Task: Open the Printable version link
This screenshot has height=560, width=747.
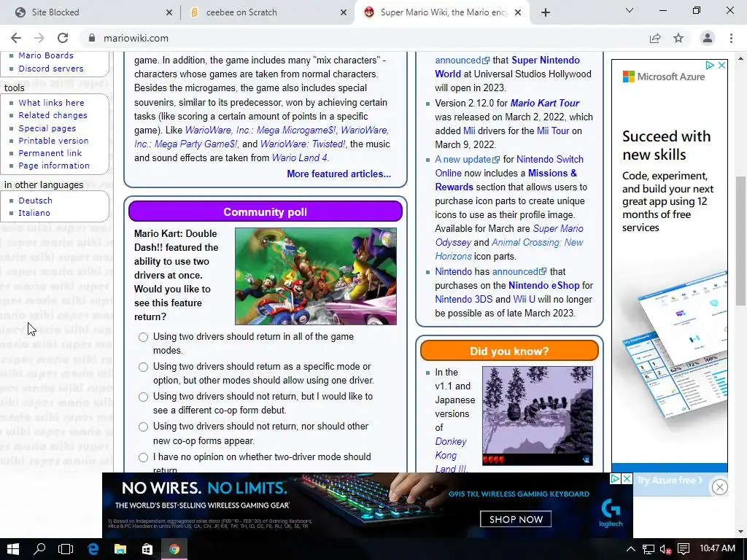Action: [53, 141]
